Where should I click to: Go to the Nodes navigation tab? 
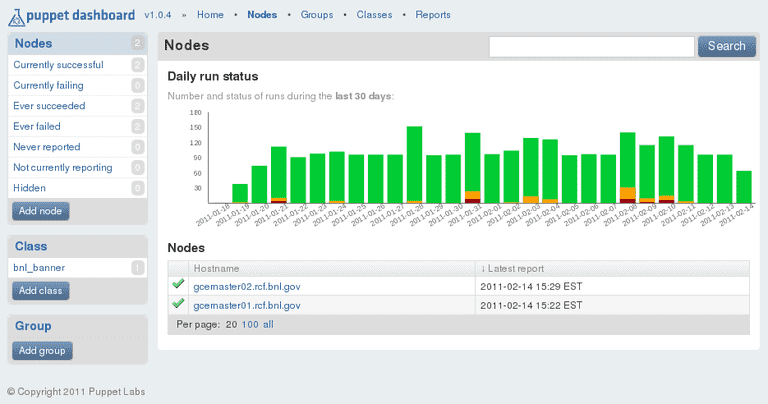262,15
